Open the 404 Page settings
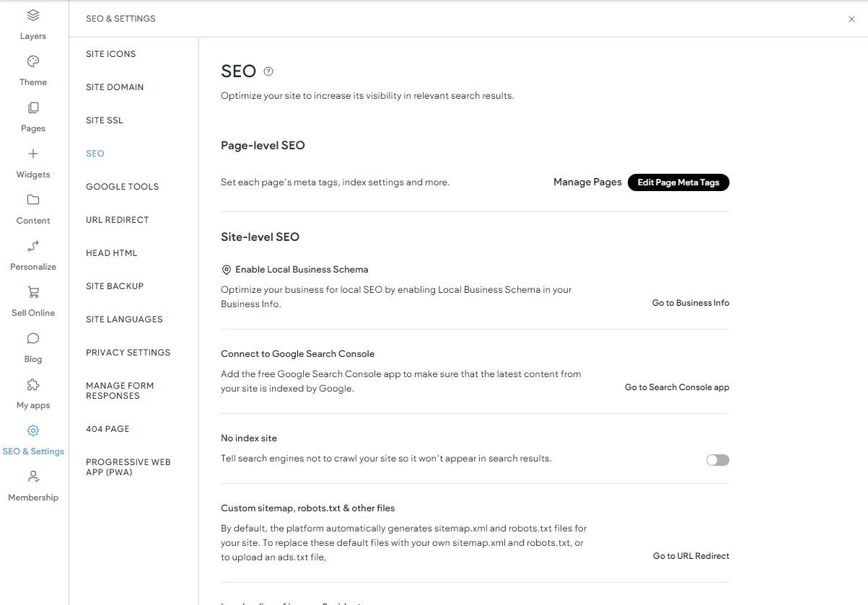868x605 pixels. 108,428
